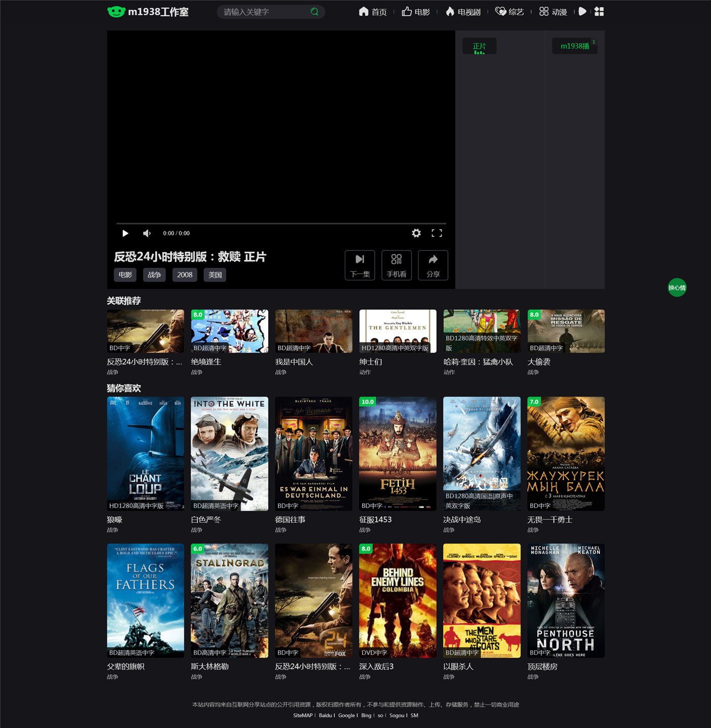Open the 顶层楼房 movie poster

click(566, 600)
